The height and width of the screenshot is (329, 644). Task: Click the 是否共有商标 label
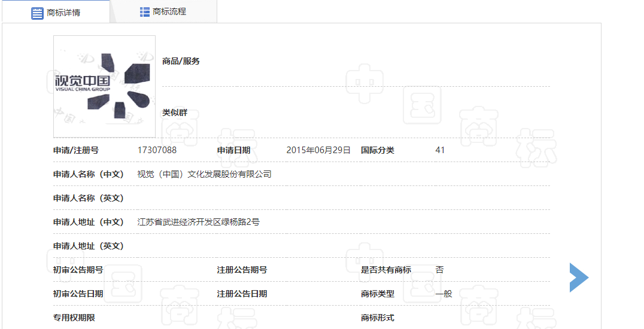[x=386, y=270]
